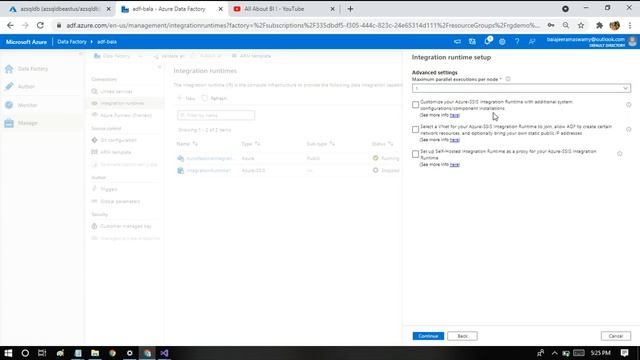
Task: Tick the Self-Hosted runtime proxy checkbox
Action: [416, 154]
